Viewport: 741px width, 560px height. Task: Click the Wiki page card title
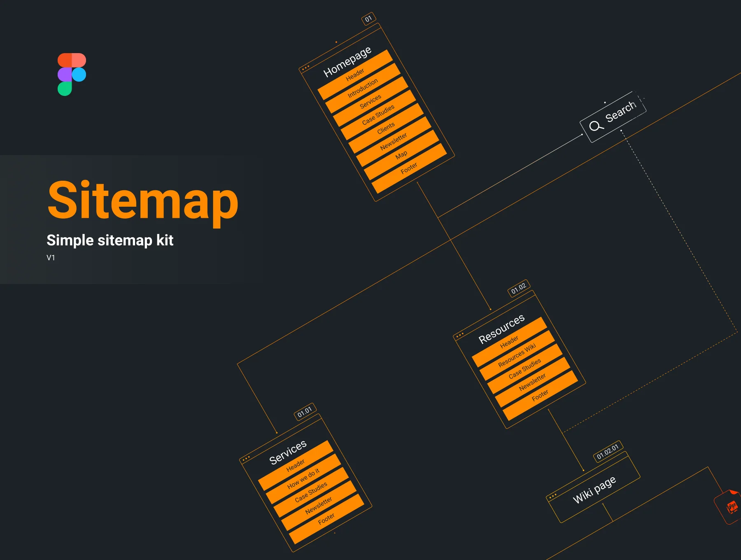pyautogui.click(x=594, y=489)
